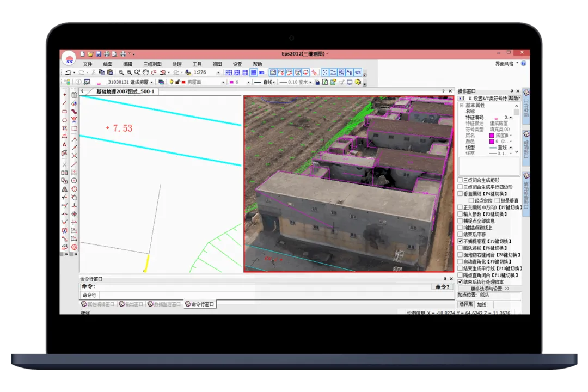
Task: Click the zoom in magnifier icon
Action: 130,72
